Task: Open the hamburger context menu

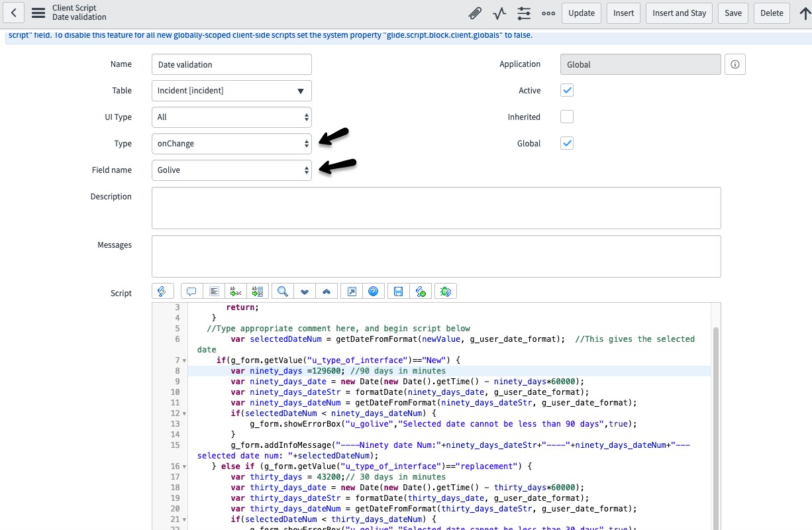Action: (38, 13)
